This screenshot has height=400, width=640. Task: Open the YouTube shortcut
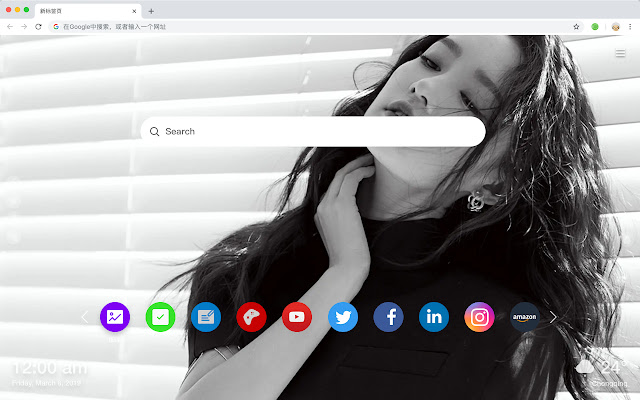tap(297, 317)
